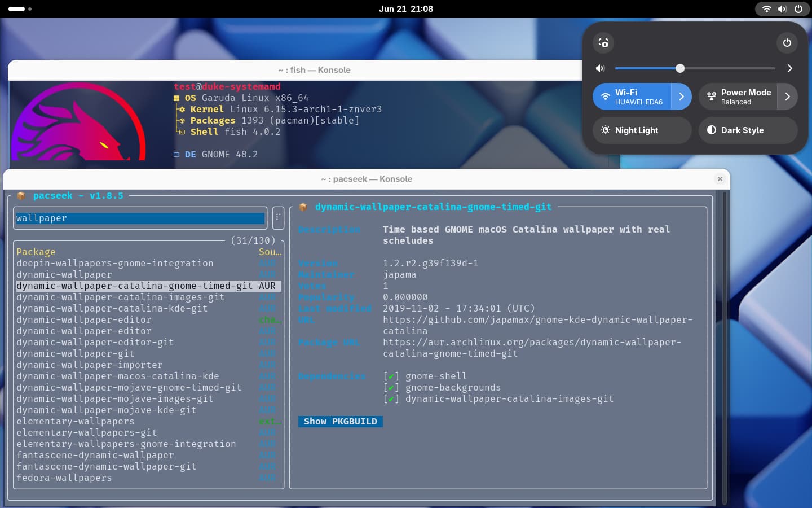Click the top bar power status icon
Screen dimensions: 812x508
coord(798,9)
